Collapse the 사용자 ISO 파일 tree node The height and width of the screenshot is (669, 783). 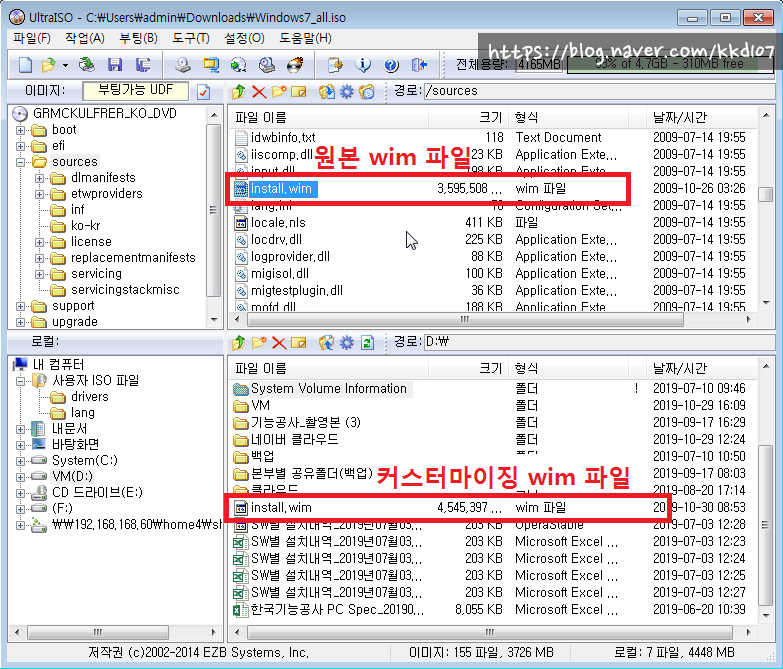[x=20, y=381]
